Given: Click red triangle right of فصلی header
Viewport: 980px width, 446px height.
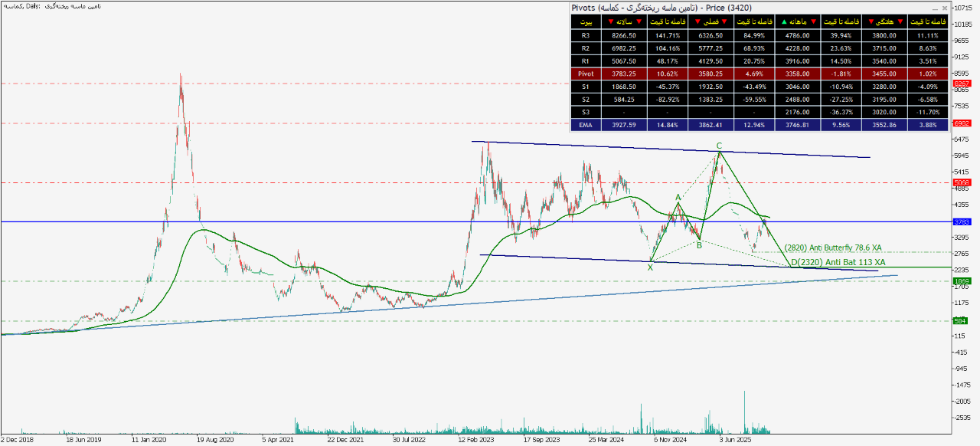Looking at the screenshot, I should [725, 21].
